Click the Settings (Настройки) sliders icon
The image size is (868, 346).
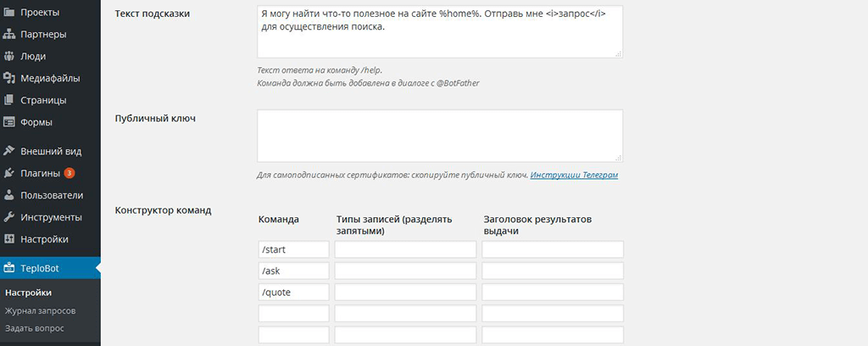pos(8,240)
